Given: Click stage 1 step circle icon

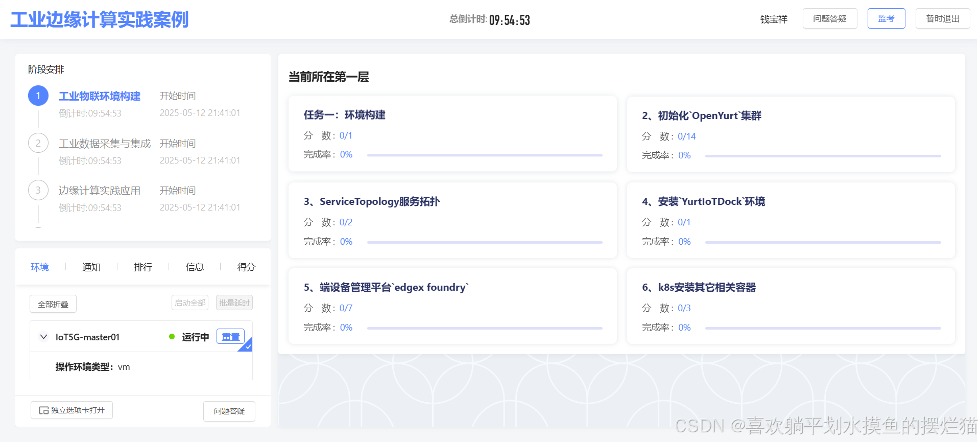Looking at the screenshot, I should pos(38,96).
